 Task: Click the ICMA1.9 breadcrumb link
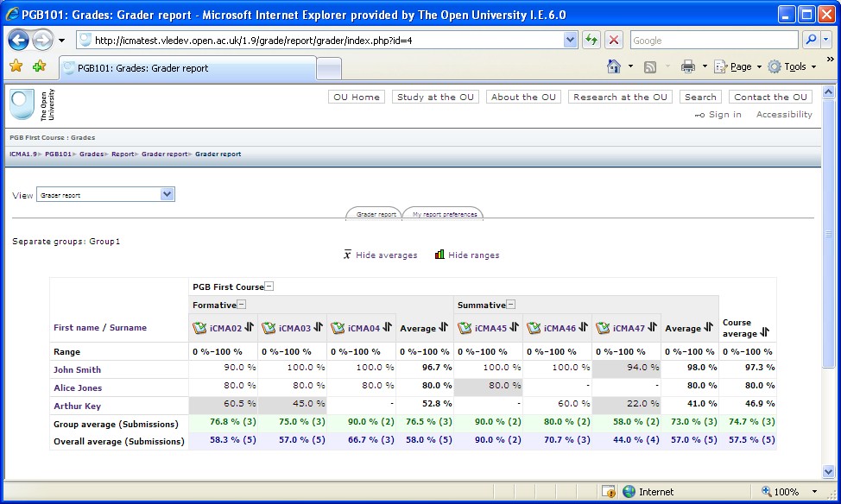point(23,154)
